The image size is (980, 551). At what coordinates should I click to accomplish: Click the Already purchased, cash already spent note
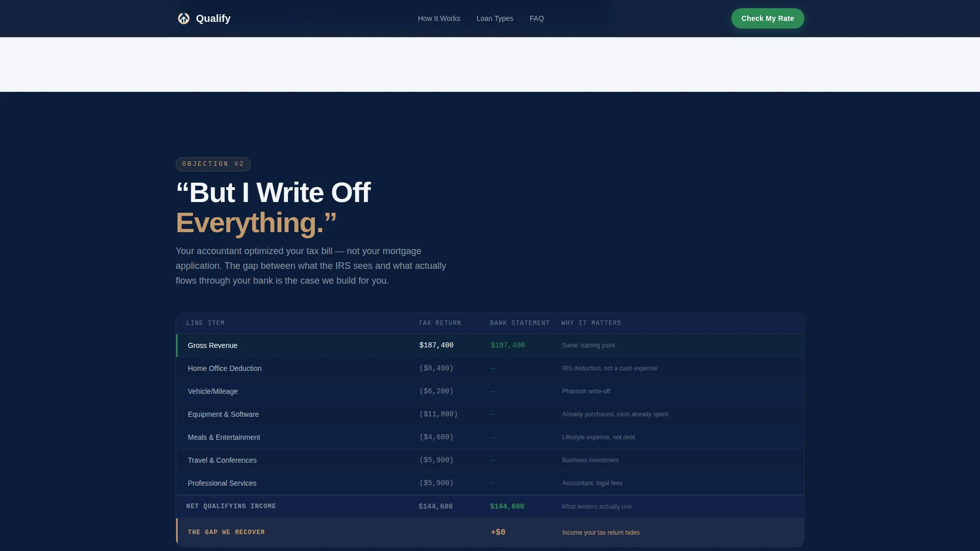(615, 414)
